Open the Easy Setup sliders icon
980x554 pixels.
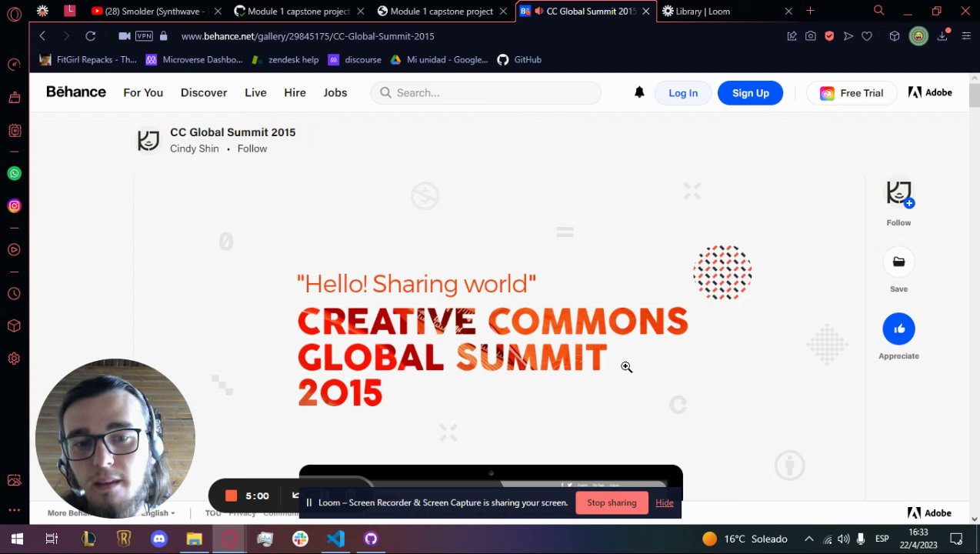[x=966, y=36]
